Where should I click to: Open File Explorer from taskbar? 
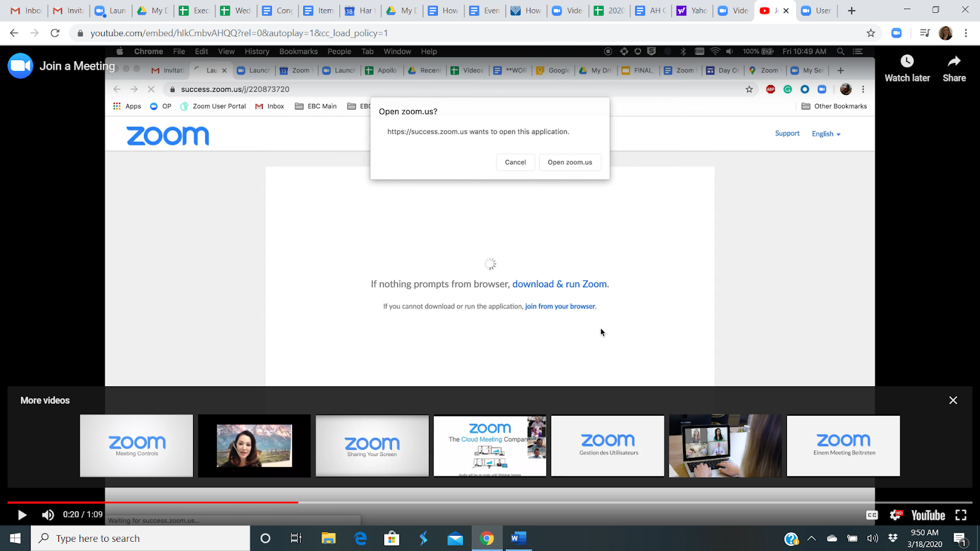point(329,538)
